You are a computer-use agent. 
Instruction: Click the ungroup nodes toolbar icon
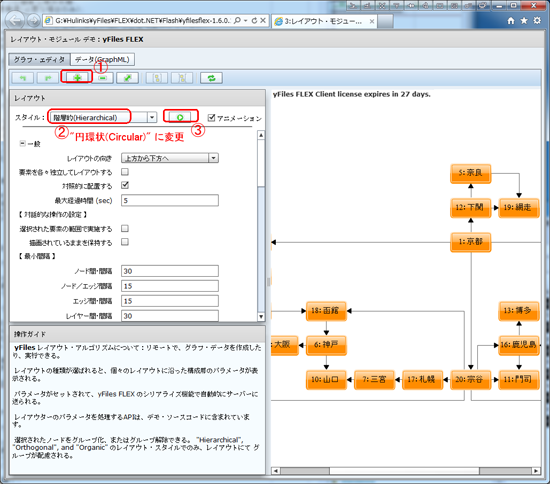182,78
